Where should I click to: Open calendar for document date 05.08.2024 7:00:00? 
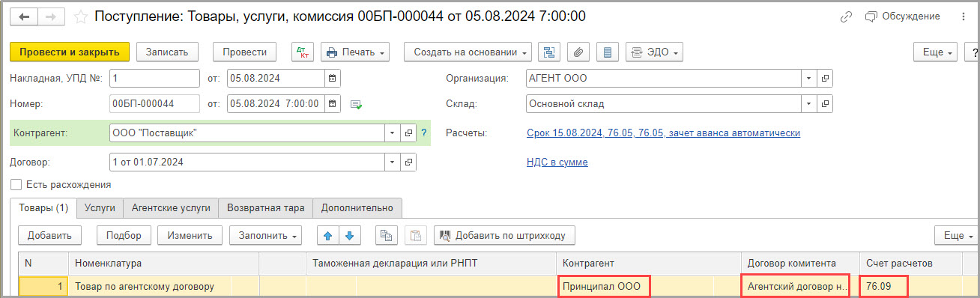click(333, 103)
